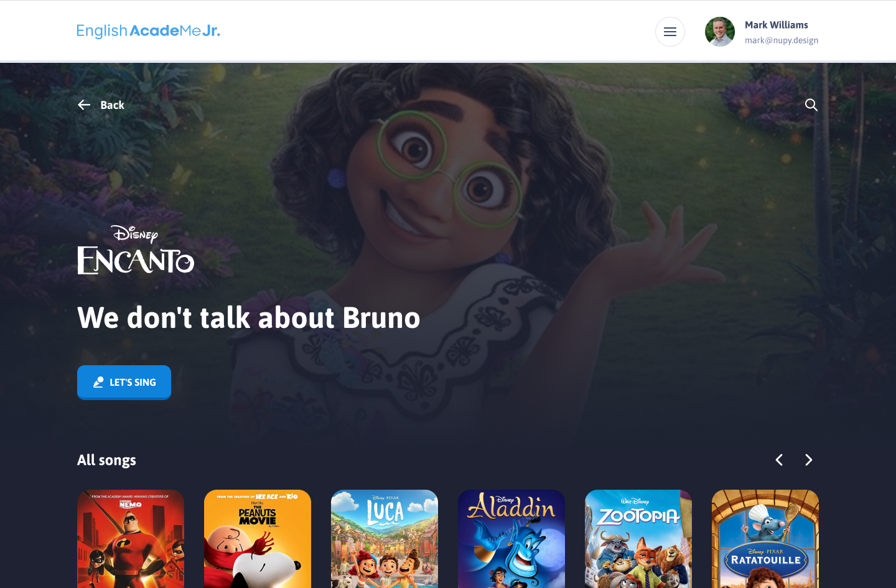This screenshot has width=896, height=588.
Task: Click the microphone icon in Let's Sing
Action: point(98,382)
